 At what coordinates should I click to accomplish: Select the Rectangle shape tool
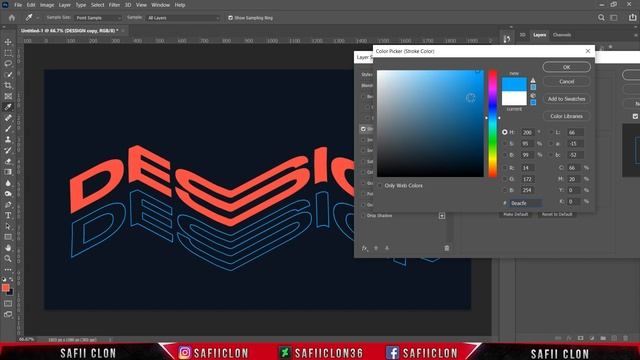point(8,237)
